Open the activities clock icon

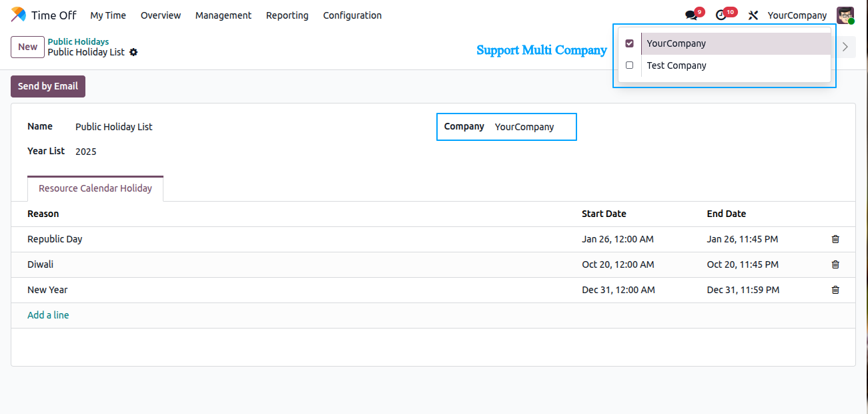[x=721, y=15]
